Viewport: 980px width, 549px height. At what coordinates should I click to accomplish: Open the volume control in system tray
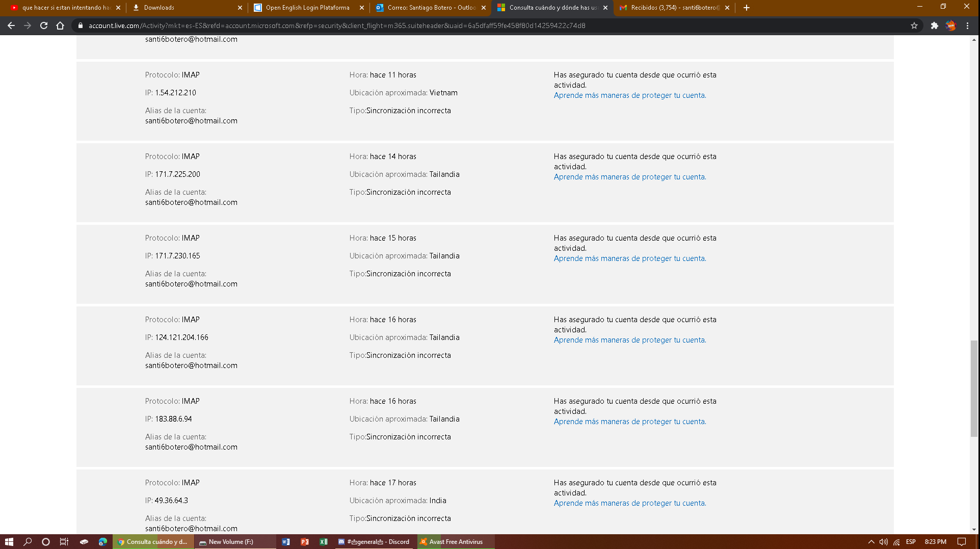point(884,542)
